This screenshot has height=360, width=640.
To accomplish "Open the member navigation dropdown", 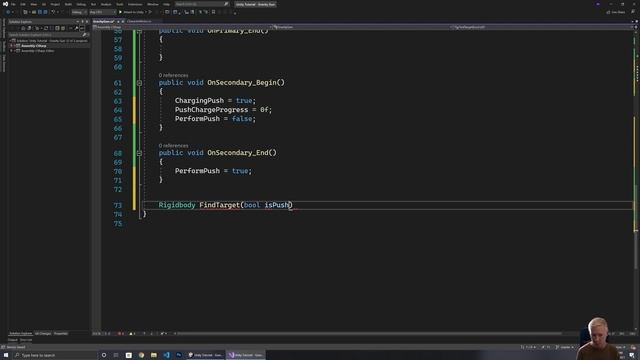I will tap(542, 27).
